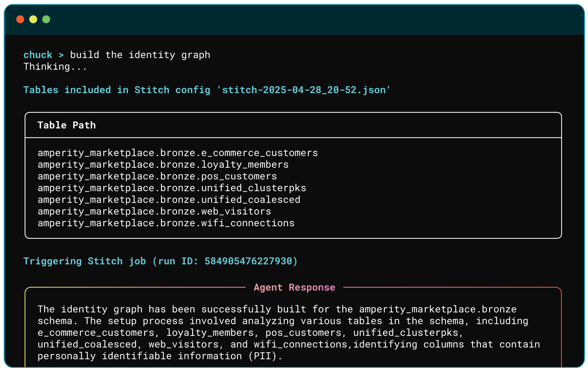Select the unified_clusterpks table row
The height and width of the screenshot is (372, 588).
pos(172,188)
